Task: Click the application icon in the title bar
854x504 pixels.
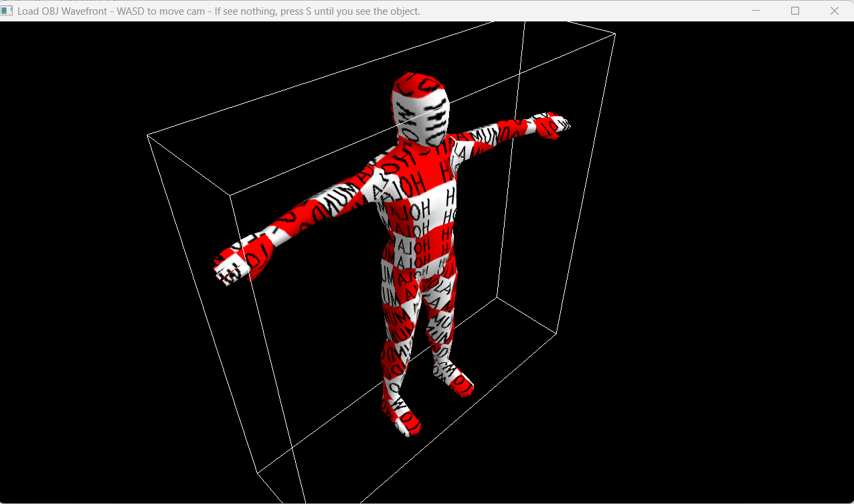Action: [7, 11]
